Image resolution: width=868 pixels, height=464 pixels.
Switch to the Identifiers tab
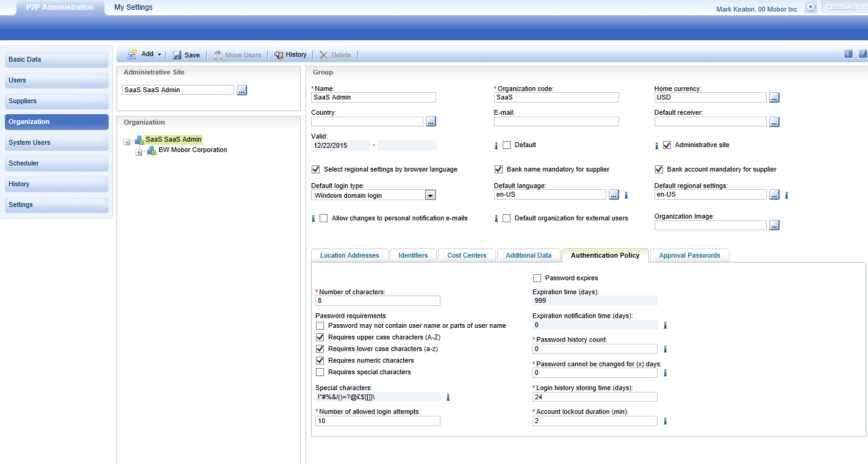(413, 255)
